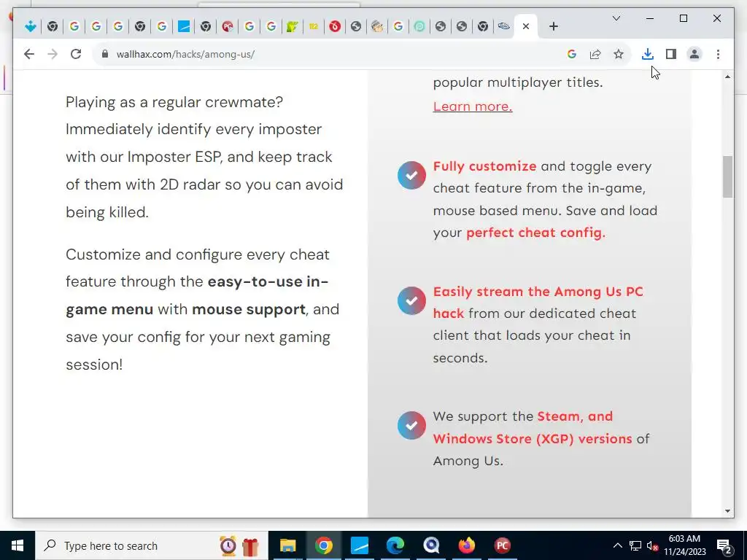Click the taskbar search box

coord(152,545)
